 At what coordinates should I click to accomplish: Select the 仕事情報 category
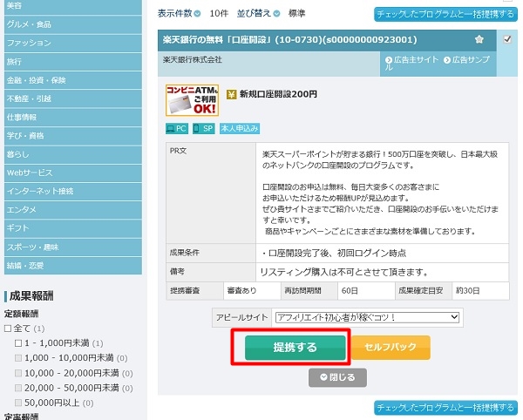pos(73,117)
